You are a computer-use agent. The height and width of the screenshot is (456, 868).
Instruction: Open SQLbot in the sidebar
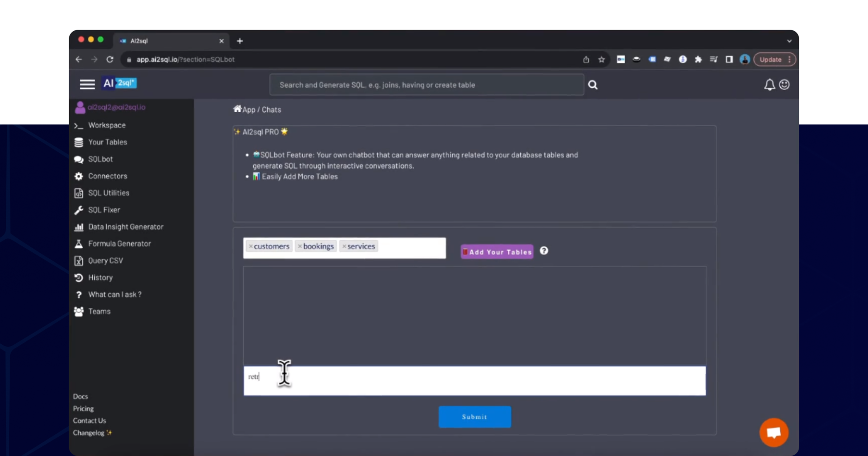click(100, 159)
